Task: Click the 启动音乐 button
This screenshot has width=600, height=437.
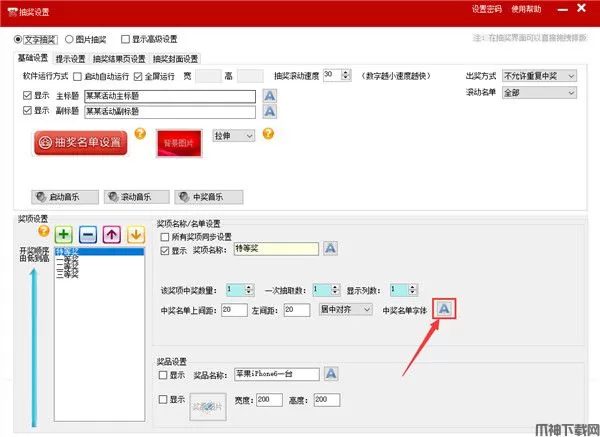Action: pos(65,197)
